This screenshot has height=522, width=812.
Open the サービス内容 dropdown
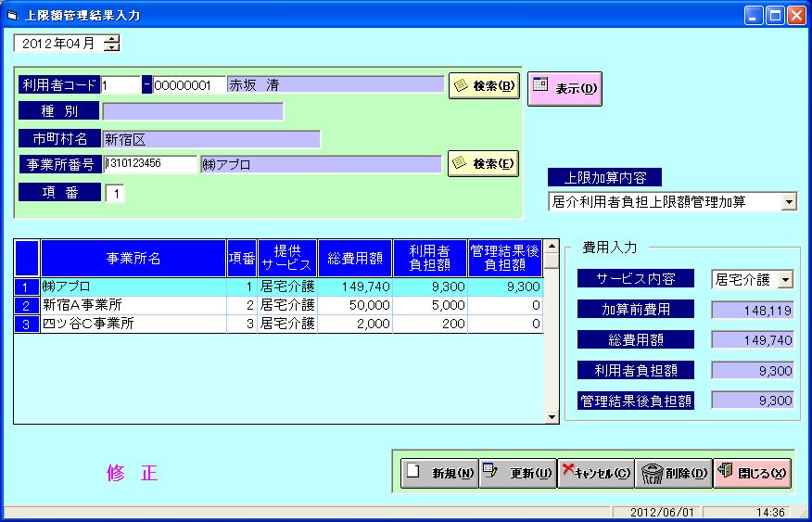click(786, 280)
